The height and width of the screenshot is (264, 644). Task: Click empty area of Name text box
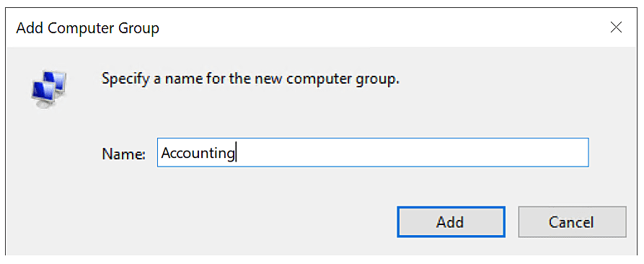tap(411, 152)
